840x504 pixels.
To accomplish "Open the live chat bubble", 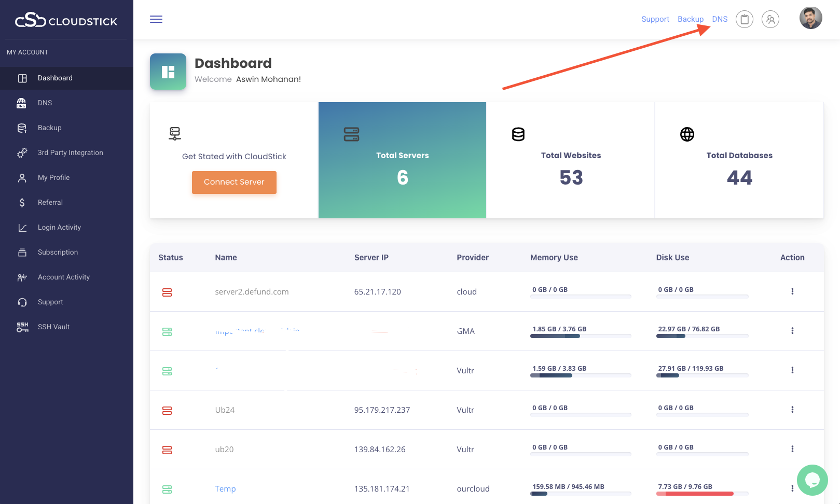I will 812,480.
